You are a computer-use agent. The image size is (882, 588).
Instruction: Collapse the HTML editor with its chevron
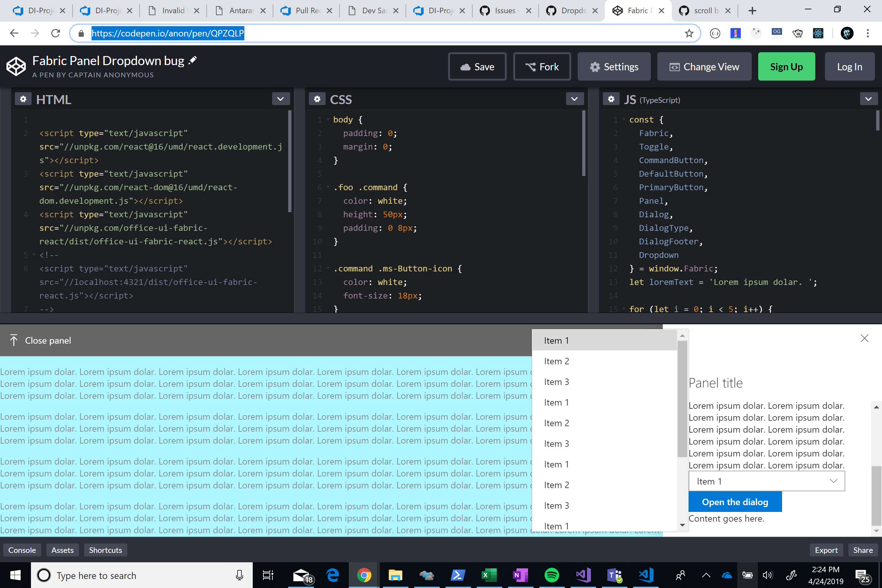tap(280, 99)
